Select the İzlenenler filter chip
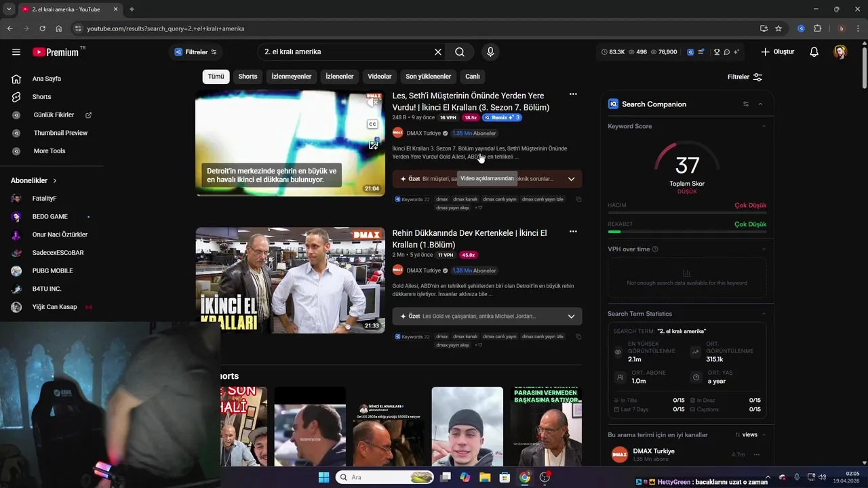The height and width of the screenshot is (488, 868). pyautogui.click(x=340, y=77)
